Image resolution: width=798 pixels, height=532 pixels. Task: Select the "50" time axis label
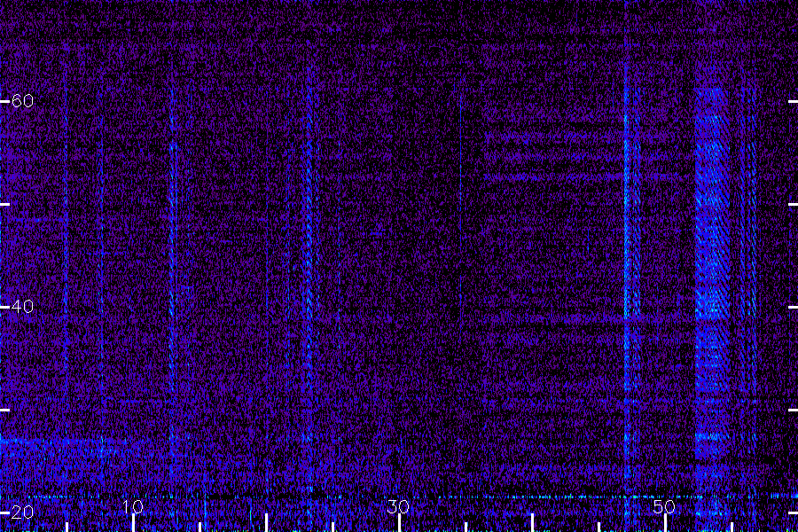[x=664, y=506]
